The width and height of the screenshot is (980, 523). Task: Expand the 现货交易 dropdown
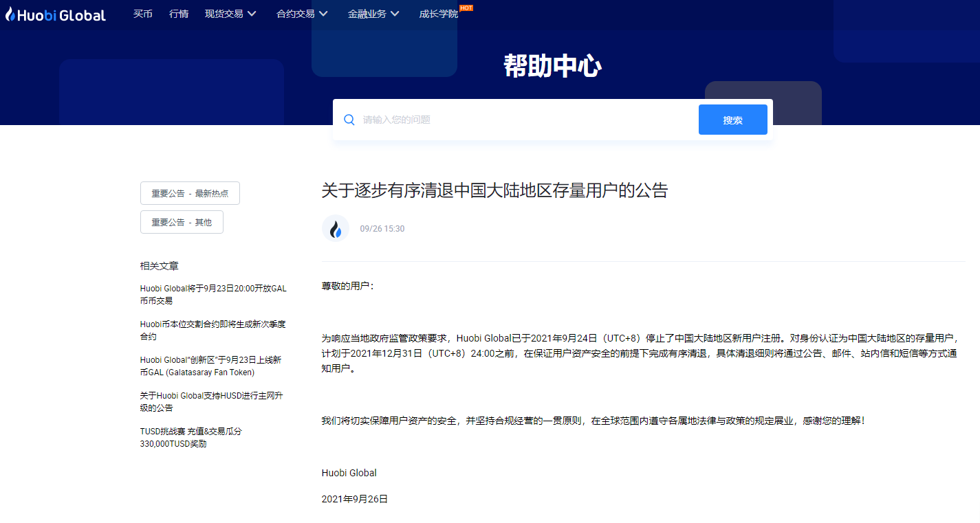coord(231,14)
